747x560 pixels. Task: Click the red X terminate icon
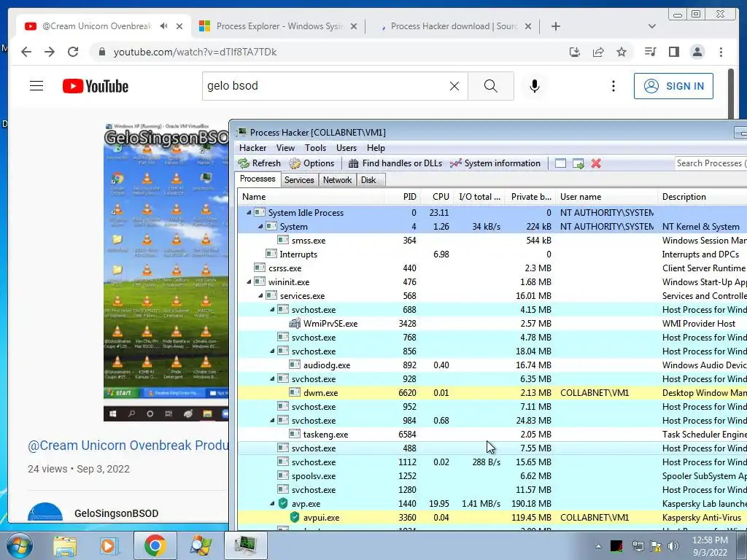pos(596,163)
